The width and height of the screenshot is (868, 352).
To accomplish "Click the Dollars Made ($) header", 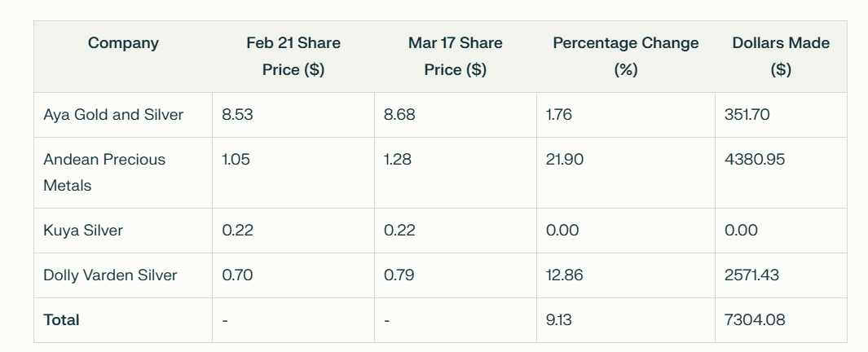I will (781, 56).
